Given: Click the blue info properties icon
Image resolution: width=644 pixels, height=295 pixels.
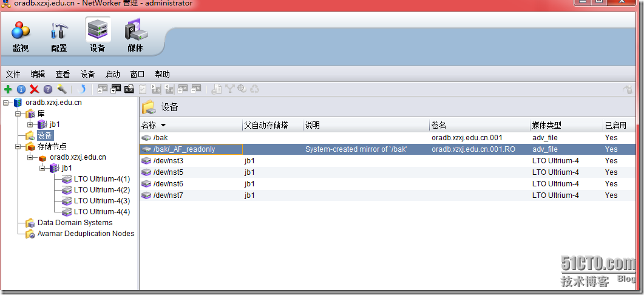Looking at the screenshot, I should pos(21,89).
